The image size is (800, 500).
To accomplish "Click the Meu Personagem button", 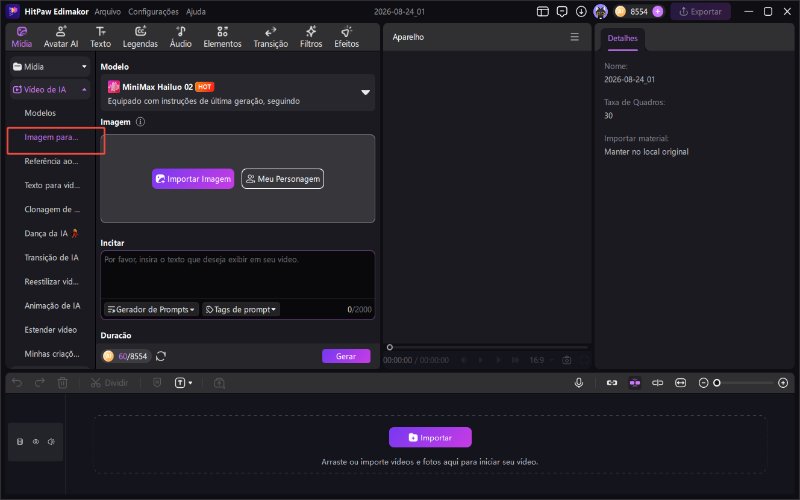I will 283,179.
